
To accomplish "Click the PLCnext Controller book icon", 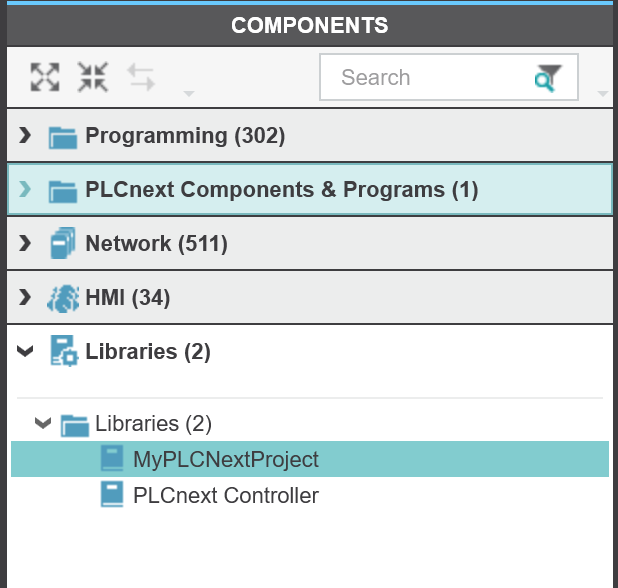I will pos(112,495).
